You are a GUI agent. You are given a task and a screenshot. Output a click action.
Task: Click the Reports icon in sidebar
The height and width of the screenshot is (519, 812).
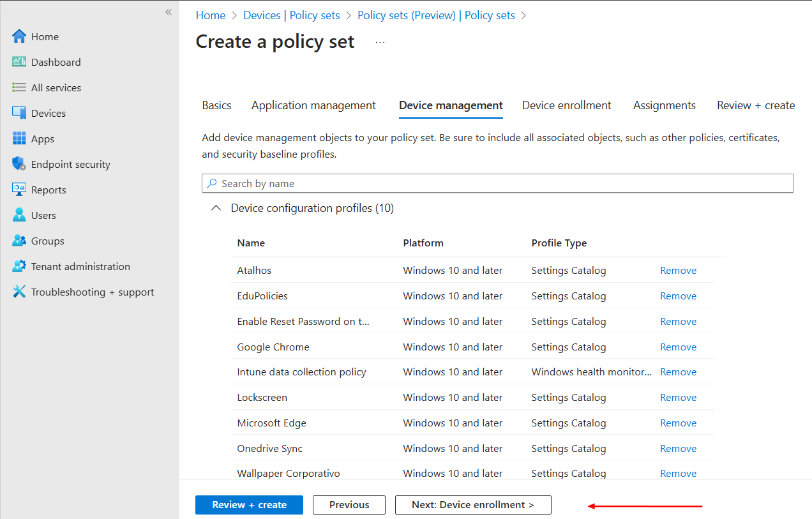(19, 190)
